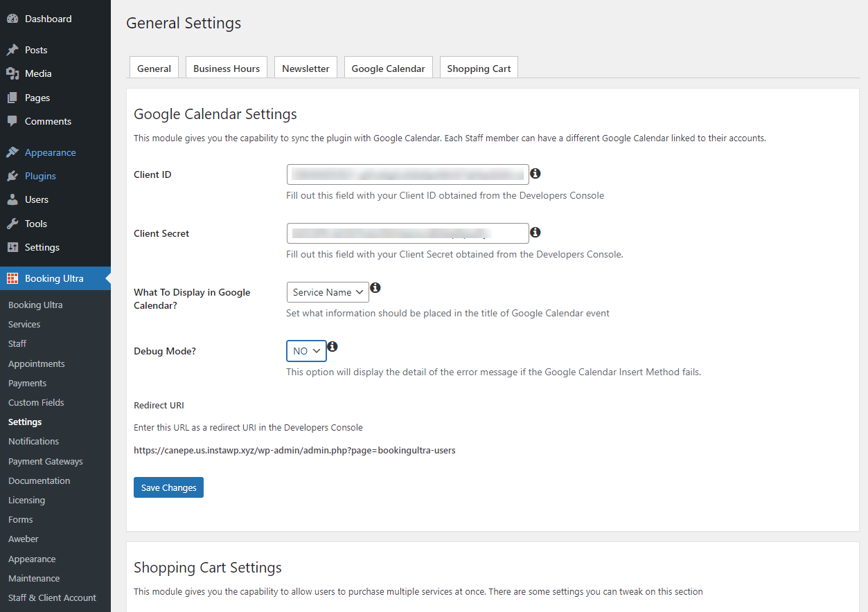This screenshot has height=612, width=868.
Task: Select the Google Calendar tab
Action: coord(389,68)
